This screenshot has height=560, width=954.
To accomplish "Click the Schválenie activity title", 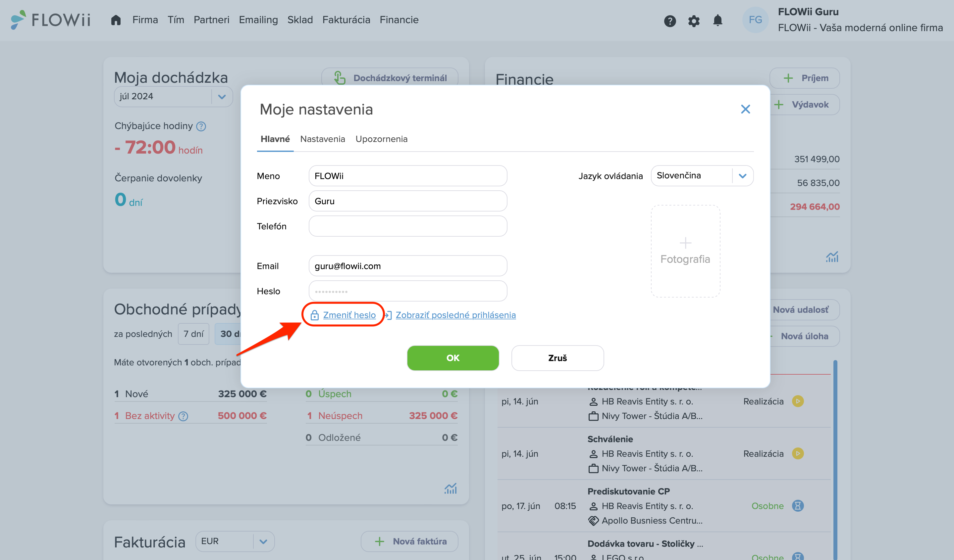I will pyautogui.click(x=610, y=439).
